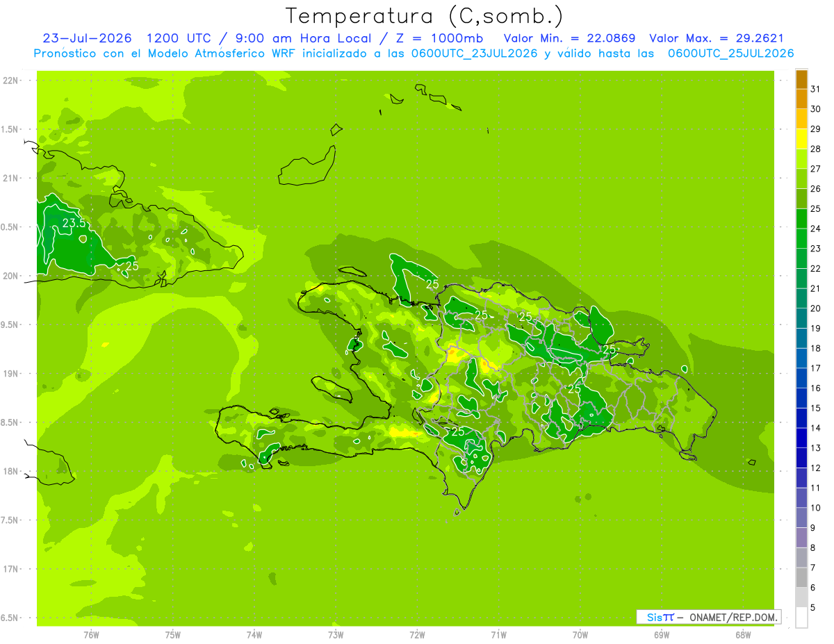Click the 68W longitude axis label
The height and width of the screenshot is (644, 834).
pos(743,634)
